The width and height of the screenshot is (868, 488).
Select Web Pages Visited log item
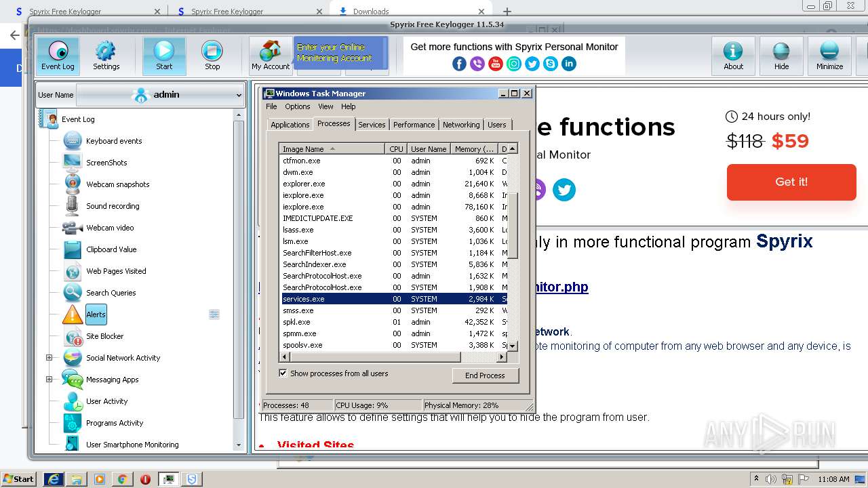tap(116, 271)
